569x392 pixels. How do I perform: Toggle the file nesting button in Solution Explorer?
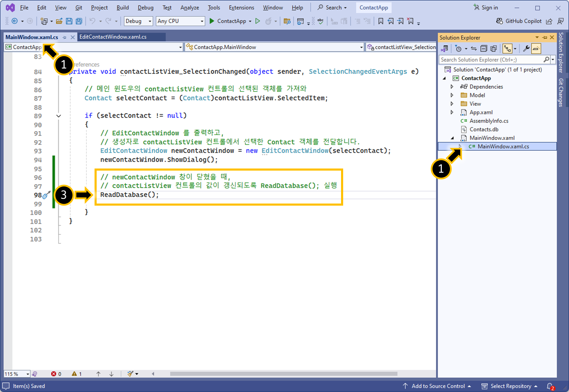507,49
